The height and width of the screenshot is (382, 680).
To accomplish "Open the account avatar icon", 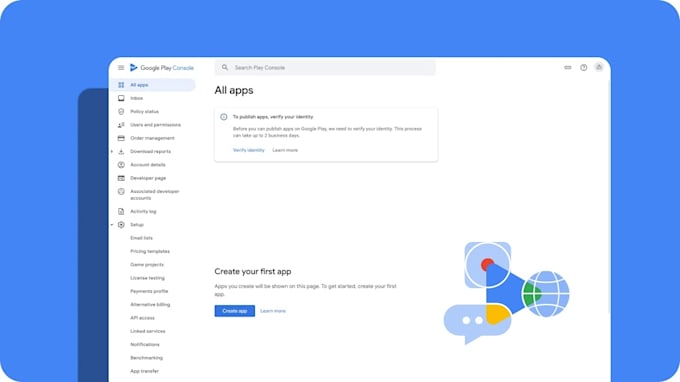I will tap(599, 67).
